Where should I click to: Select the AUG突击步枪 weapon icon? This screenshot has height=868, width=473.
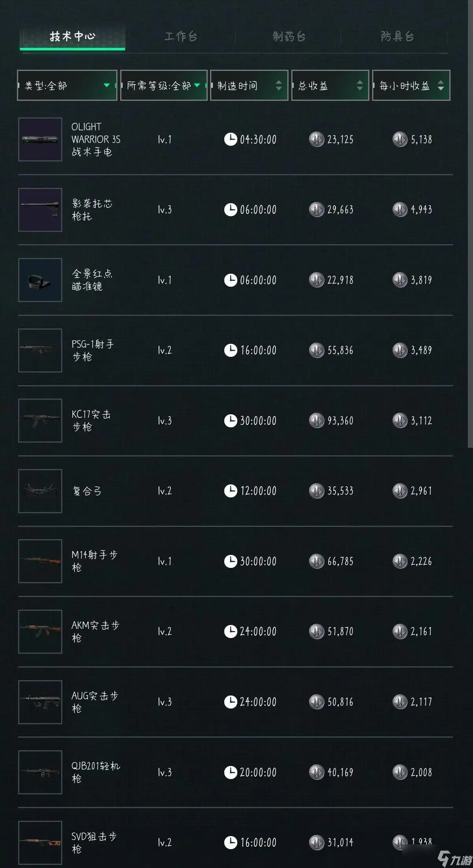40,702
